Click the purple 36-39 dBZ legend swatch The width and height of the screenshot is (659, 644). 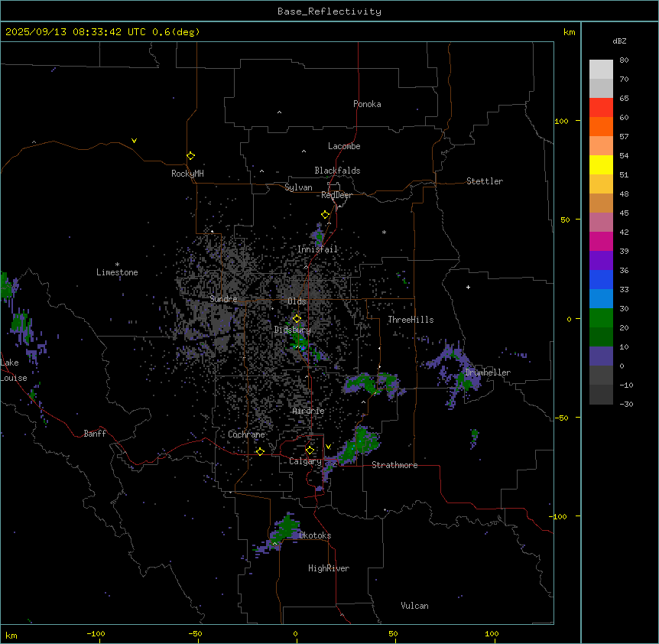coord(601,260)
